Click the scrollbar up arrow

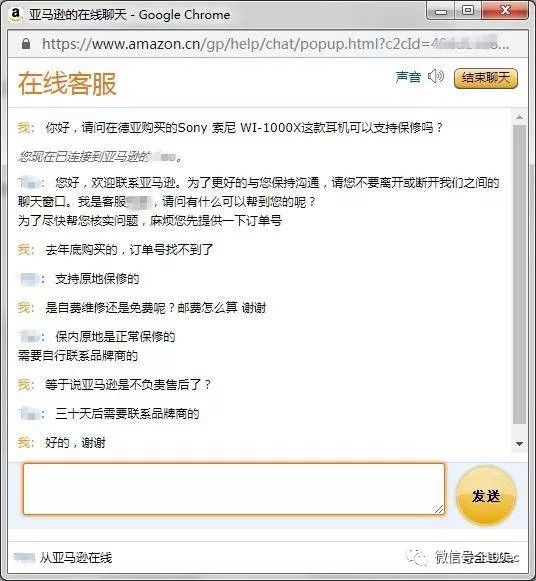point(519,117)
